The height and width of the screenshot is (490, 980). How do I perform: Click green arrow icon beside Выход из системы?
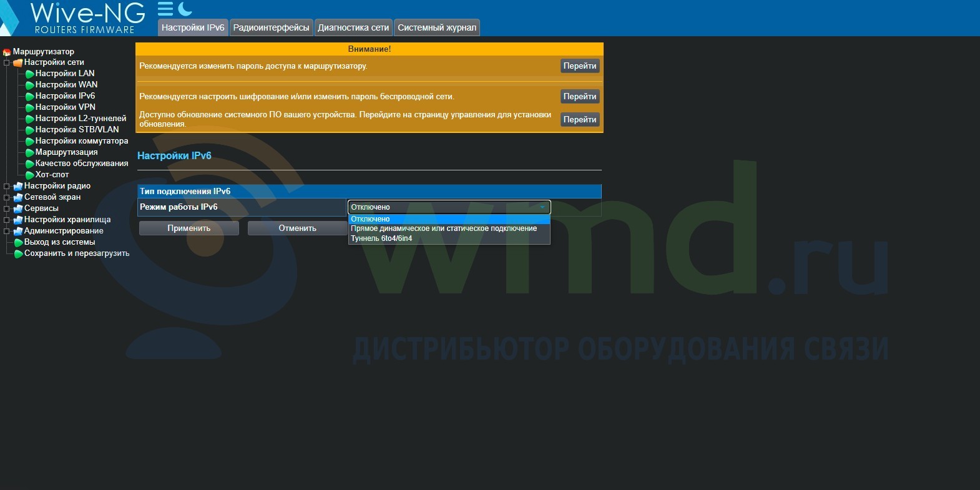[x=18, y=242]
